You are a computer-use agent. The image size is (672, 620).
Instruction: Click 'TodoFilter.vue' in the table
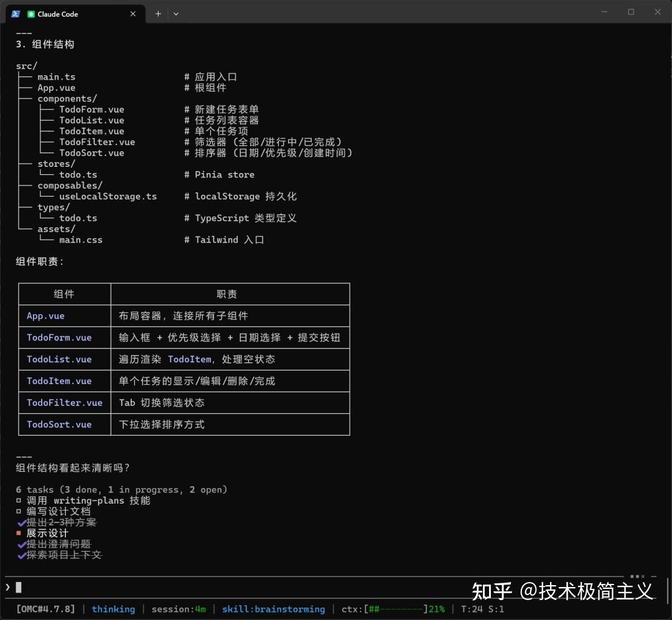click(65, 403)
